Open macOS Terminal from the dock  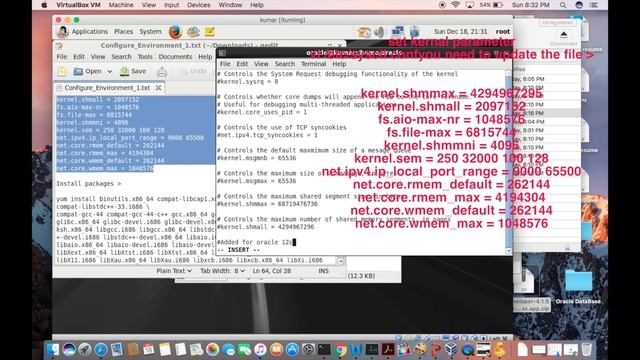324,349
